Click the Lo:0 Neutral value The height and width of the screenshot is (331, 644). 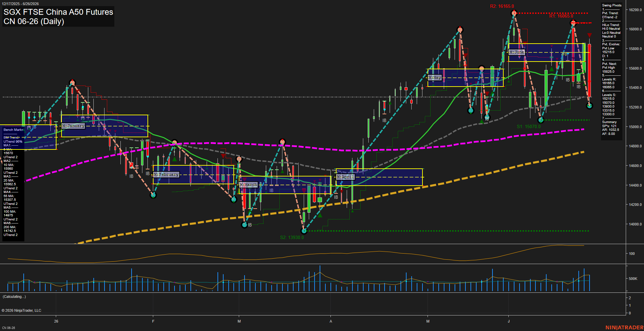(x=611, y=33)
